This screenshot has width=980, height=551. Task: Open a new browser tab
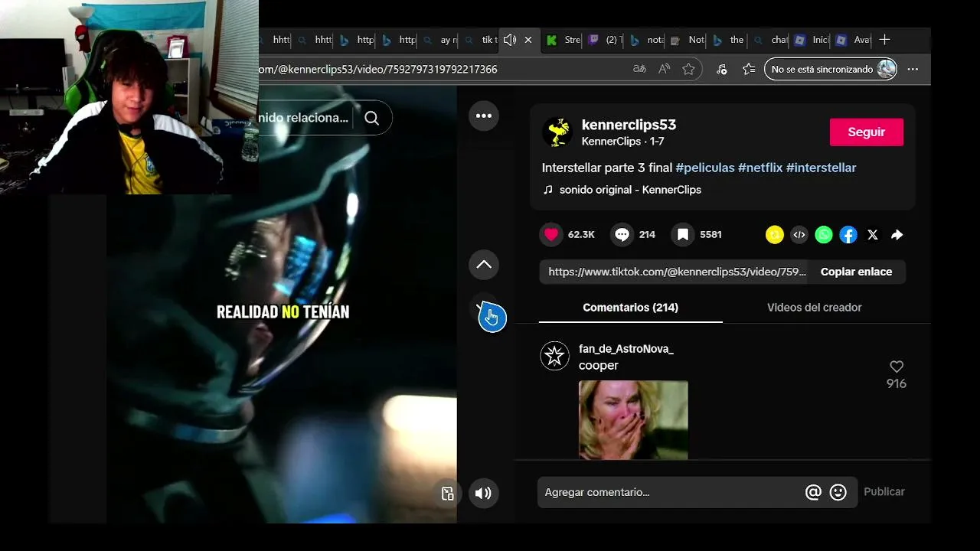click(885, 40)
